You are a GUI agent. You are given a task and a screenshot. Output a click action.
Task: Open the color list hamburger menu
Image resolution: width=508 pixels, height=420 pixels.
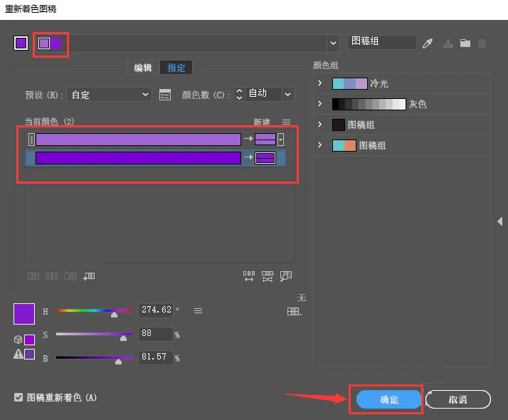click(287, 122)
